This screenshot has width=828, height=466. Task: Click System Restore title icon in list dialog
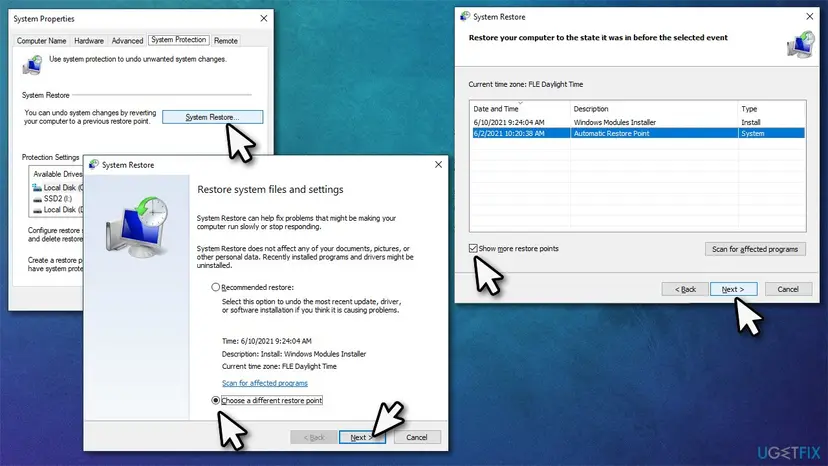[465, 16]
